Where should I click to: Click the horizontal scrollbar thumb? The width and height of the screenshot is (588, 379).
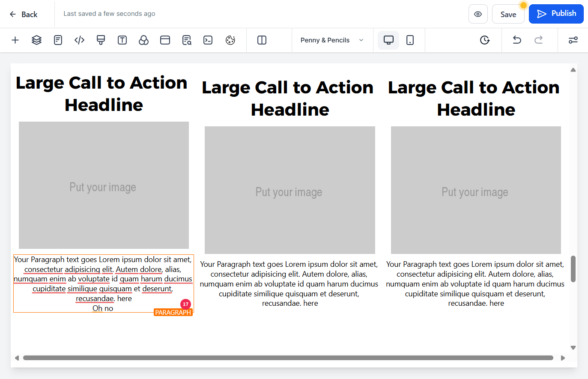click(288, 358)
